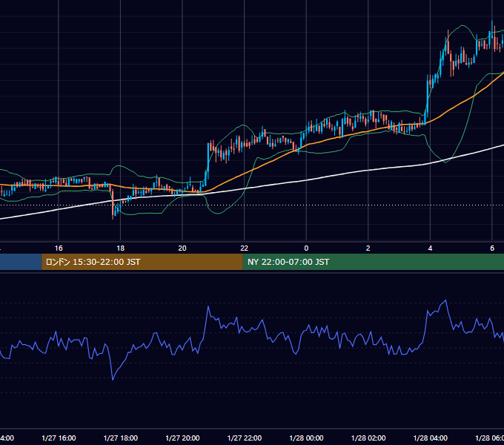Click the '1/27 22:00' date label
The width and height of the screenshot is (504, 445).
click(x=245, y=438)
